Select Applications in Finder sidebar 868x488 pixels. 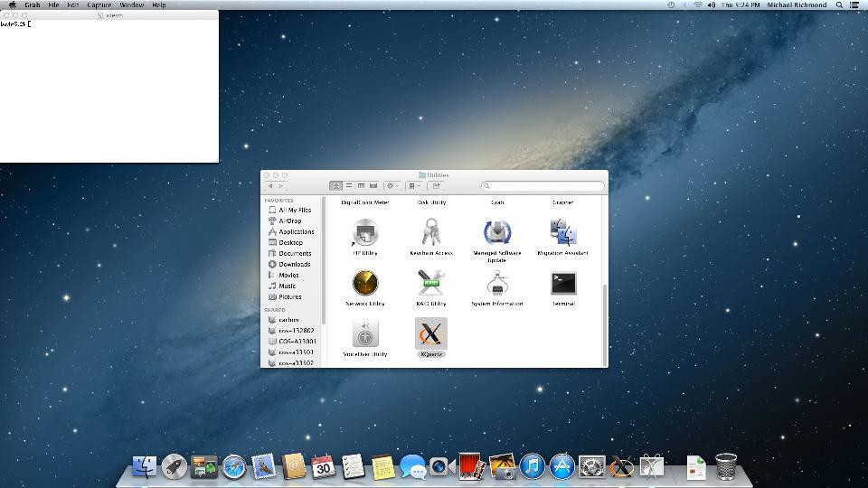(x=296, y=231)
